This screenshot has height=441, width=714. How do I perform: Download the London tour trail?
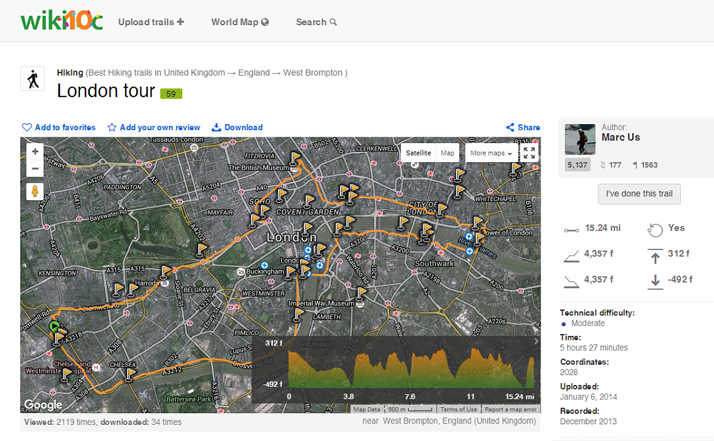tap(237, 127)
